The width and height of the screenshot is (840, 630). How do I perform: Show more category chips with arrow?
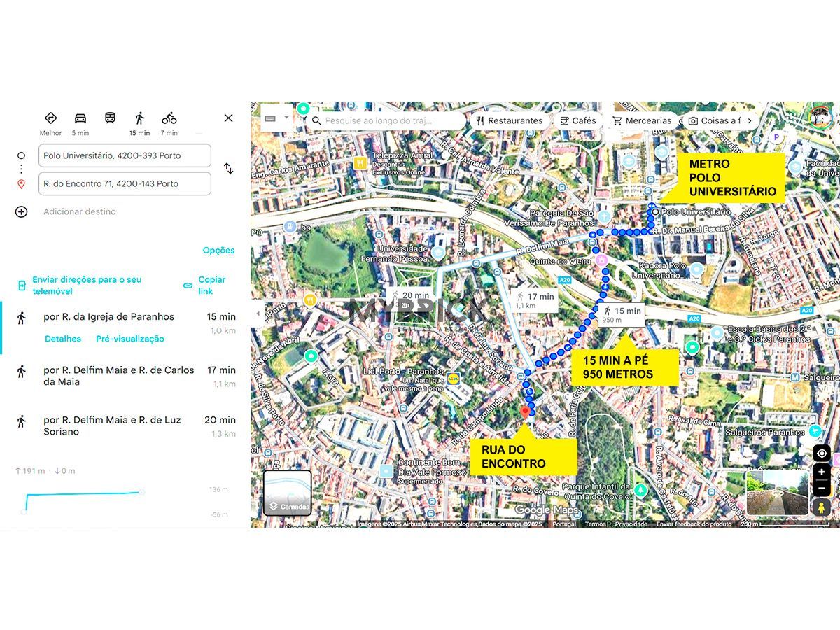pyautogui.click(x=750, y=120)
